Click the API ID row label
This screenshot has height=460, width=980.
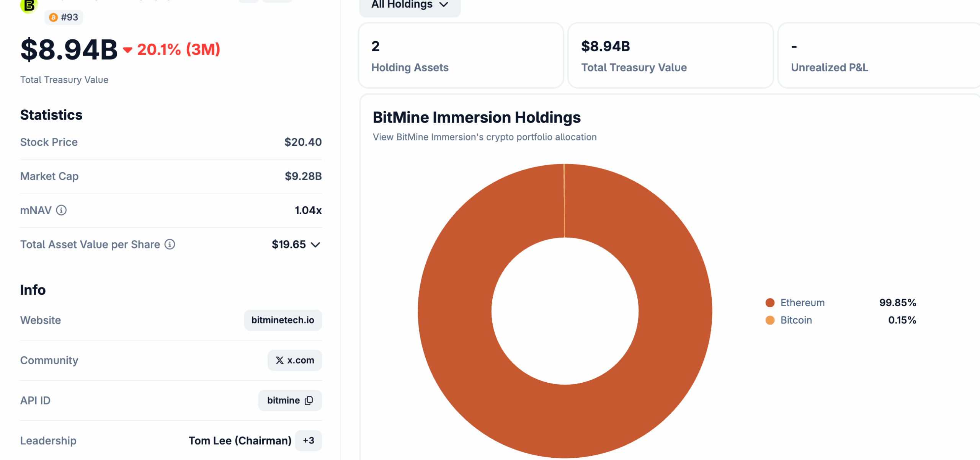click(35, 400)
